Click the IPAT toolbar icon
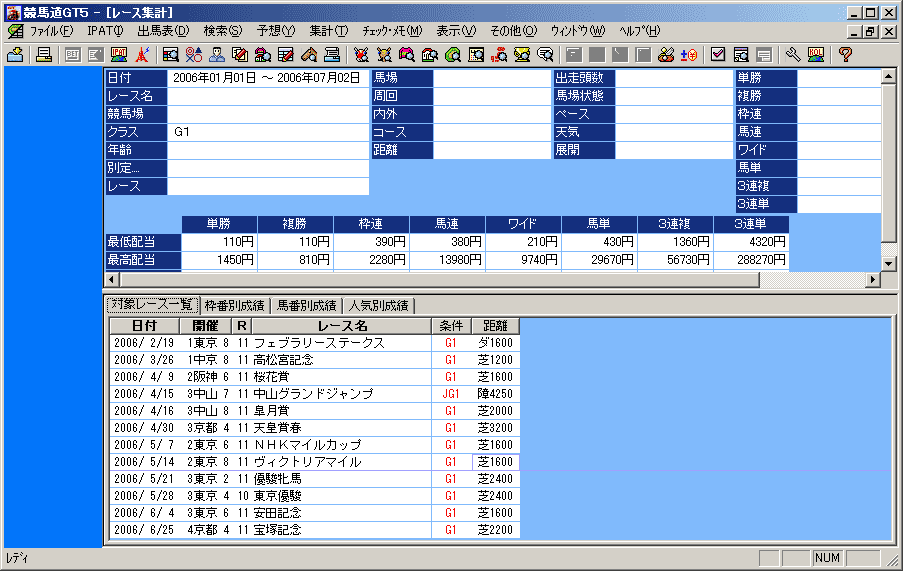The image size is (903, 571). [119, 54]
